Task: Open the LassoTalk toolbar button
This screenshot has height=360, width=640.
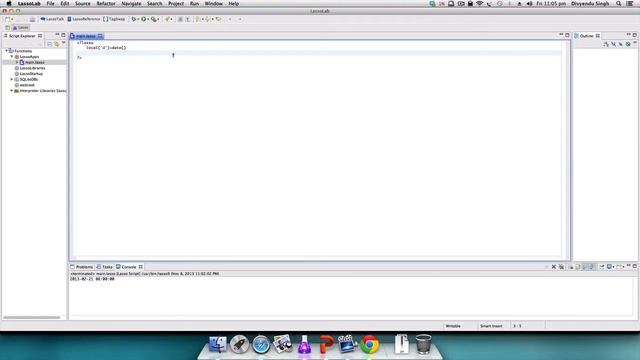Action: coord(52,19)
